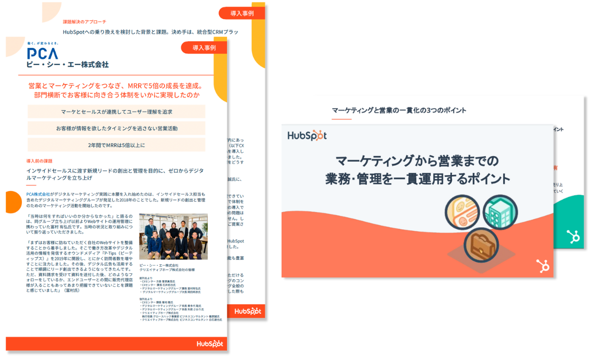
Task: Click the teal building icon
Action: pyautogui.click(x=500, y=211)
